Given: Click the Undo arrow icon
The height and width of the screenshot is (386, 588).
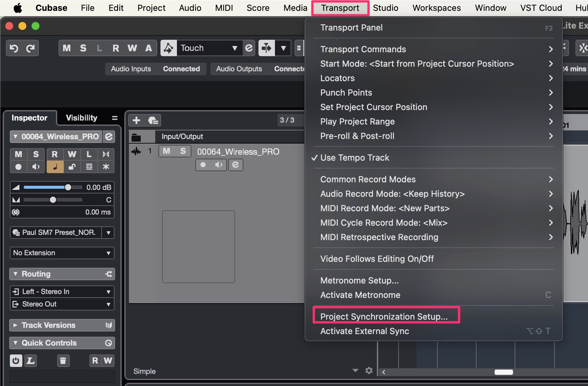Looking at the screenshot, I should [14, 48].
